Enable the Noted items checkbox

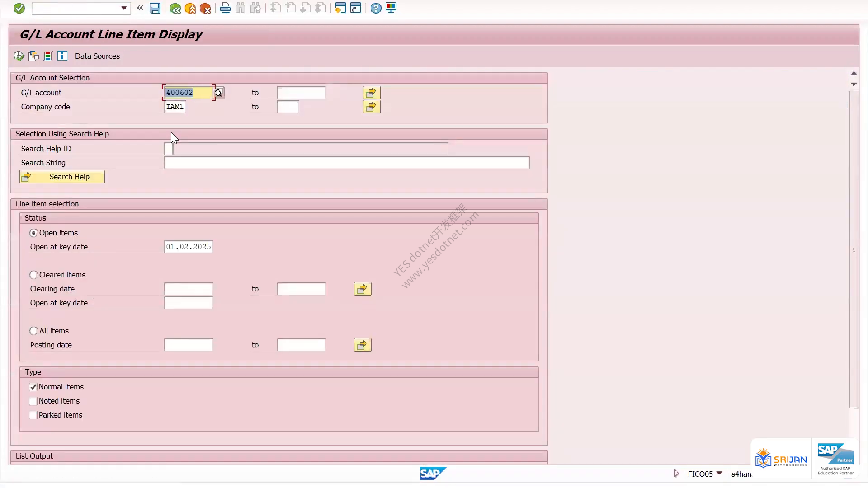[33, 401]
